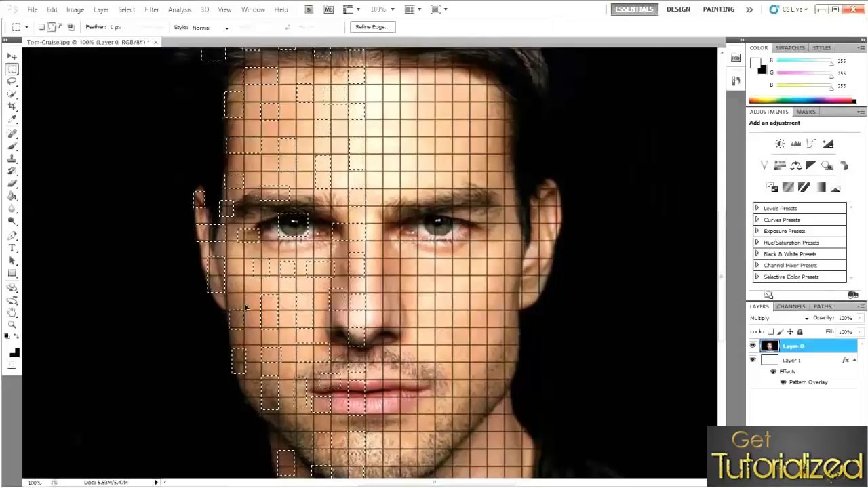Select the Healing Brush tool

[x=12, y=134]
